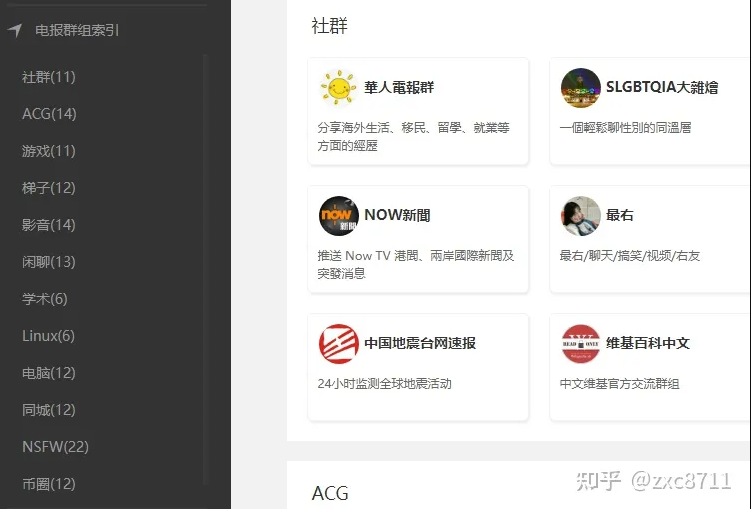This screenshot has width=751, height=509.
Task: Choose 闲聊(13) in the sidebar
Action: coord(49,262)
